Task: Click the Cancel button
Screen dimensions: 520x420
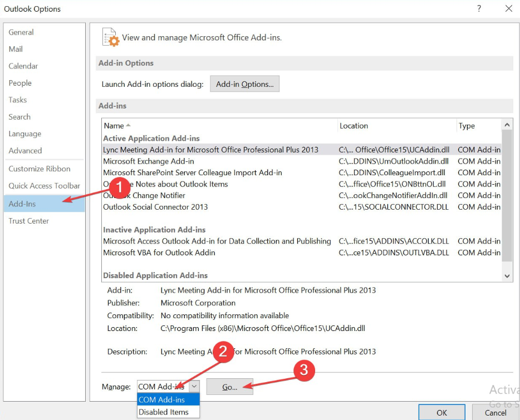Action: coord(496,412)
